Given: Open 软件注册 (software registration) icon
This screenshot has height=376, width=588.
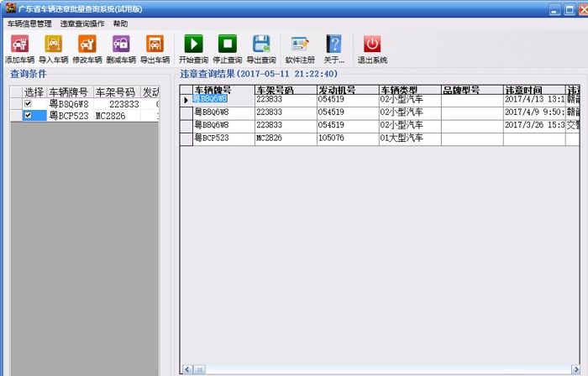Looking at the screenshot, I should [x=300, y=44].
